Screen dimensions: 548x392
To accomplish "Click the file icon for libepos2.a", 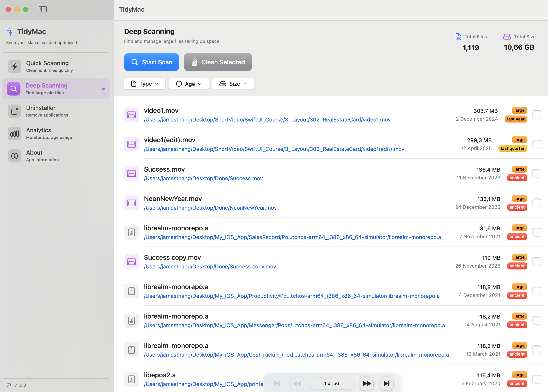I will tap(131, 379).
